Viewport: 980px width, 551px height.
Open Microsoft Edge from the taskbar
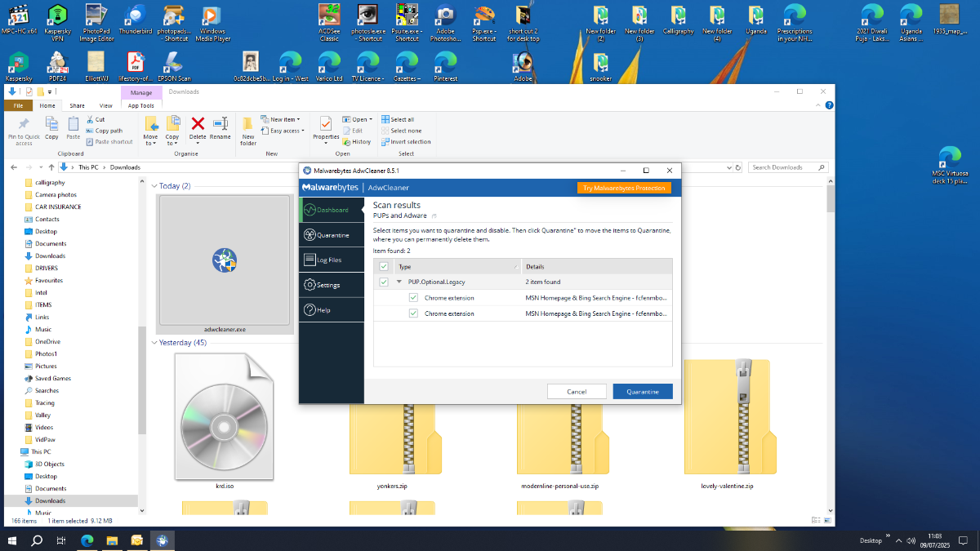point(87,540)
